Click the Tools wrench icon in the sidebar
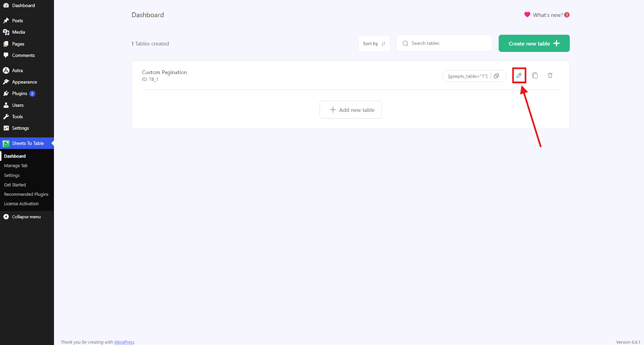Viewport: 644px width, 345px height. pos(6,117)
